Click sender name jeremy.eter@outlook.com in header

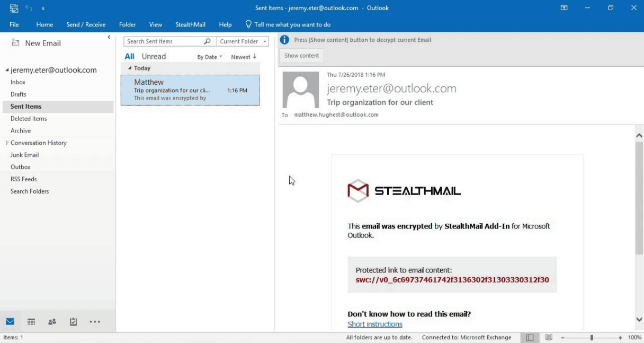[x=391, y=89]
